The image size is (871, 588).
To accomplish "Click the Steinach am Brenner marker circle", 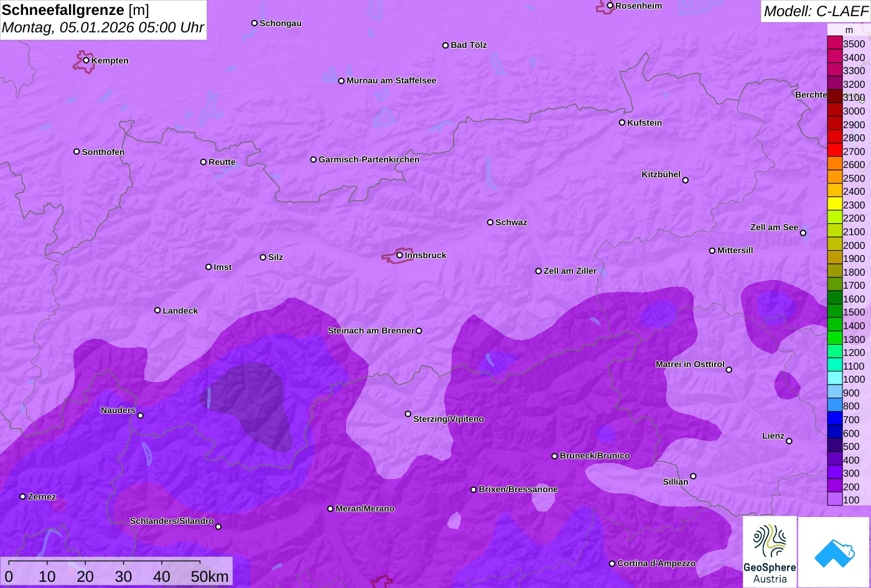I will point(419,331).
